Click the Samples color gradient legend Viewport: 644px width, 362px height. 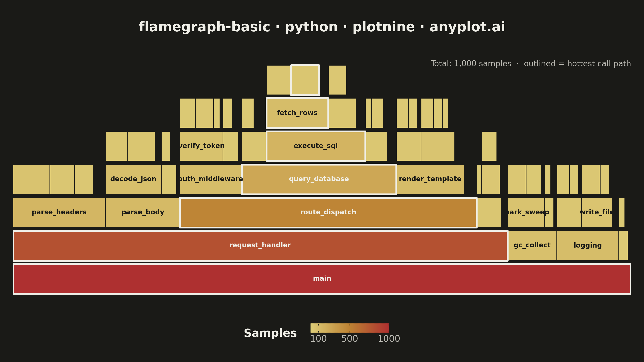pyautogui.click(x=350, y=328)
